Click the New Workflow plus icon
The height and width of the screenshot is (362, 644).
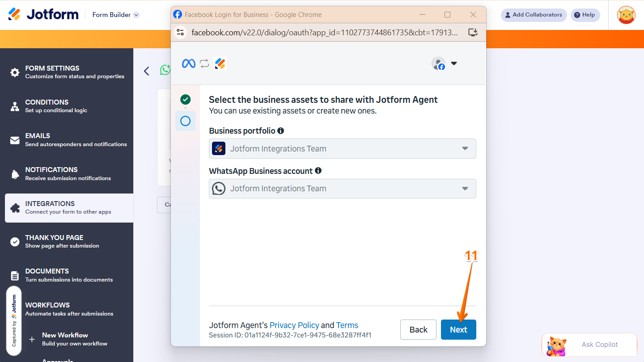click(x=32, y=339)
